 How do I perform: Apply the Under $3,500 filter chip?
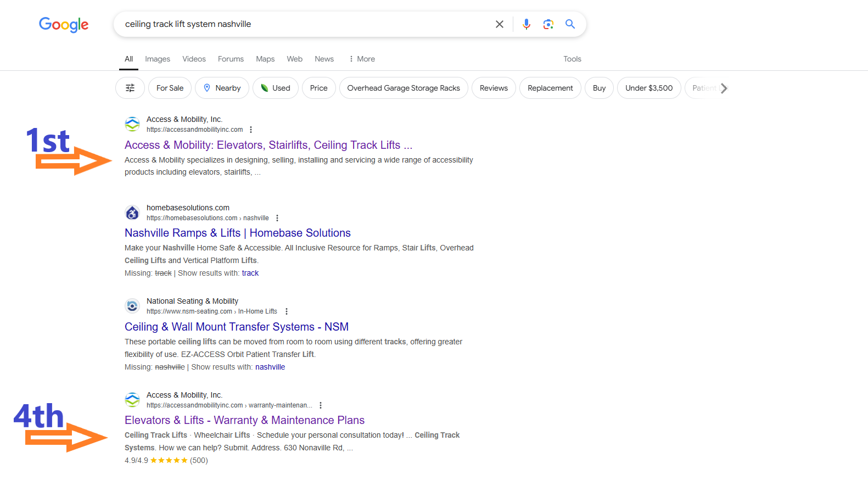click(649, 88)
